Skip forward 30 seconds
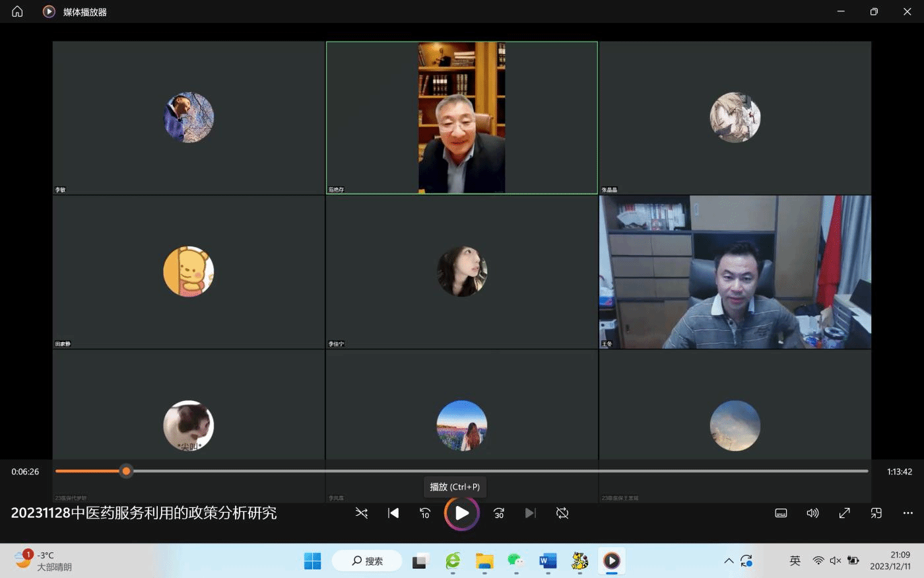The width and height of the screenshot is (924, 578). pos(499,513)
